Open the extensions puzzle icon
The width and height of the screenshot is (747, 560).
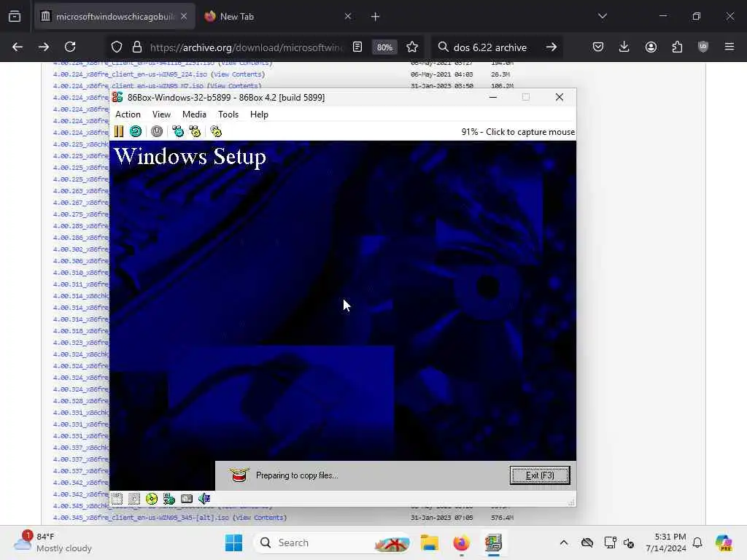(x=677, y=47)
